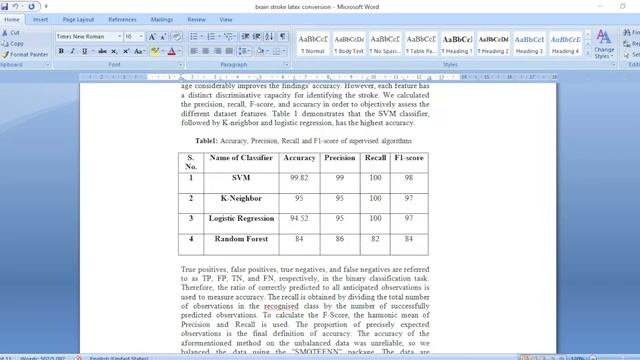Click the Multilevel List icon
This screenshot has width=640, height=360.
tap(229, 37)
